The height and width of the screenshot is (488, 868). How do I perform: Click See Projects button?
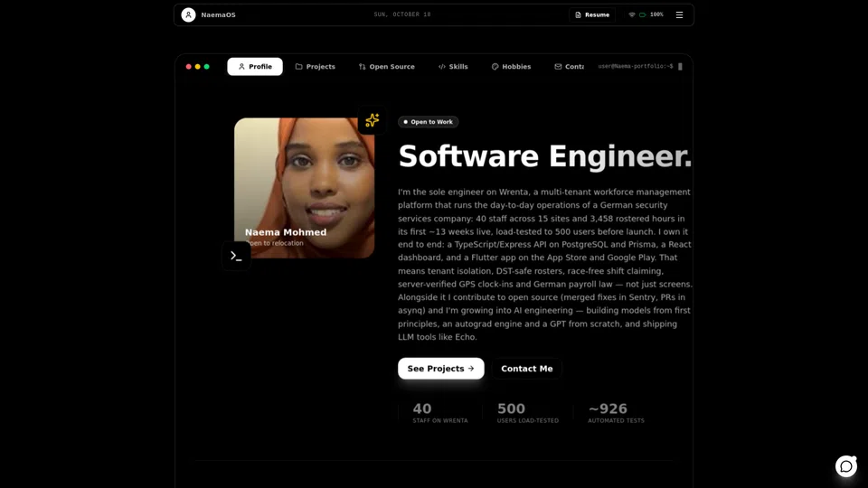click(x=440, y=369)
